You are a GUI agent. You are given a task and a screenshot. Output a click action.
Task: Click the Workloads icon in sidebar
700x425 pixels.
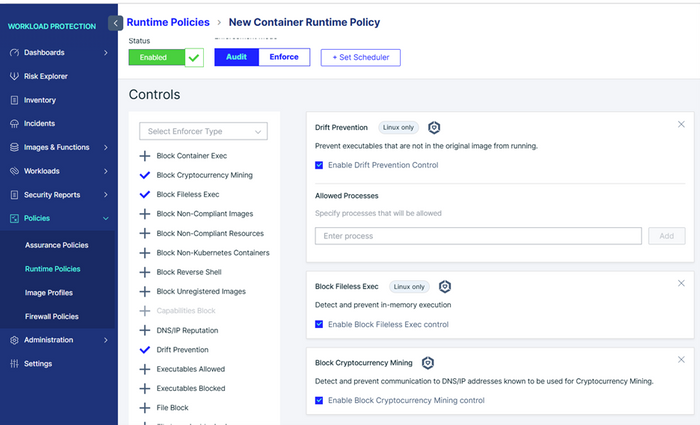pos(14,171)
